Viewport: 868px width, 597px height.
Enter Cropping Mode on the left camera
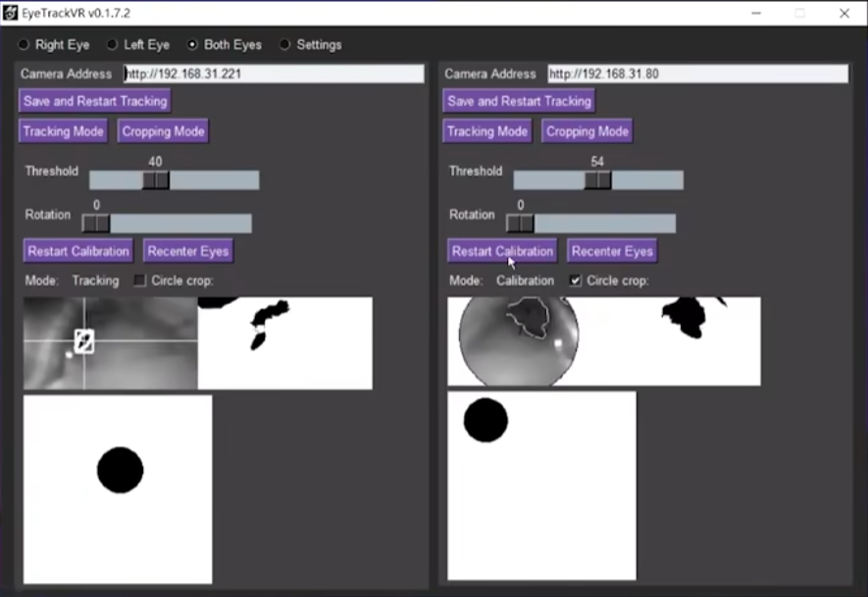click(162, 131)
